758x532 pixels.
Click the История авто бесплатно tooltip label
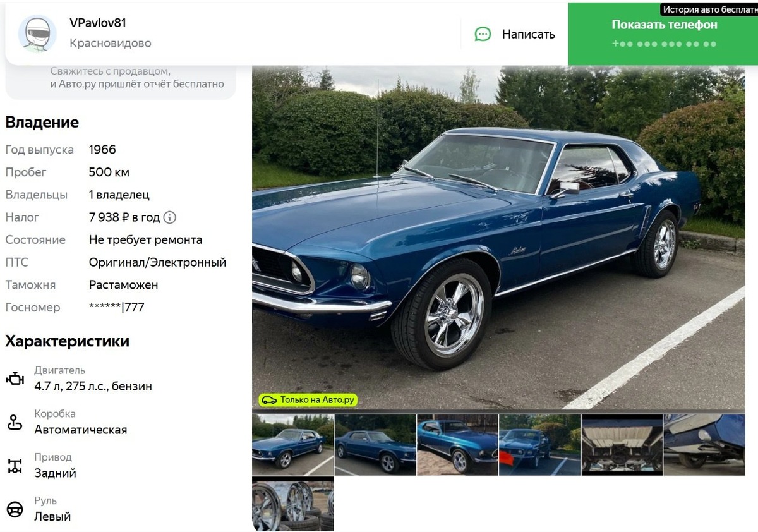tap(709, 9)
